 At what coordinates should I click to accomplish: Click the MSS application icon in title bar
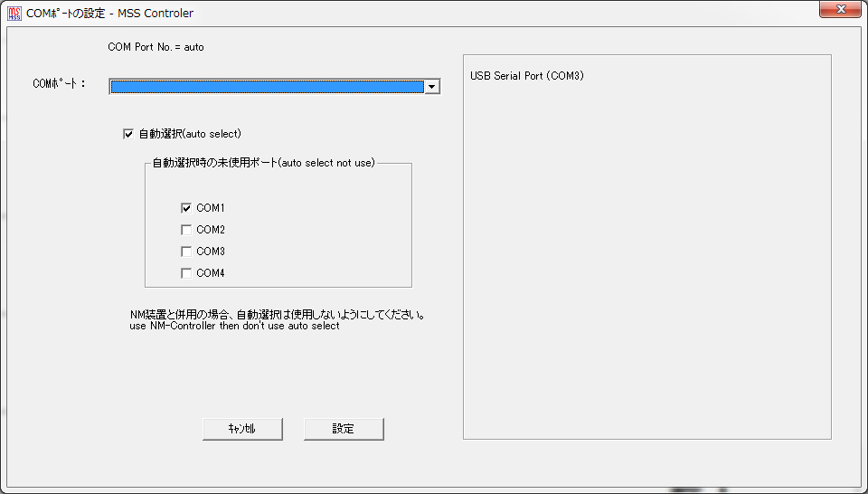tap(14, 14)
